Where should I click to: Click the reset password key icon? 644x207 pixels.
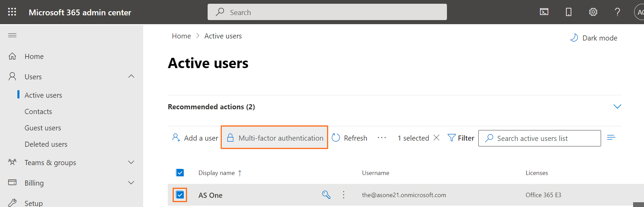[x=326, y=195]
